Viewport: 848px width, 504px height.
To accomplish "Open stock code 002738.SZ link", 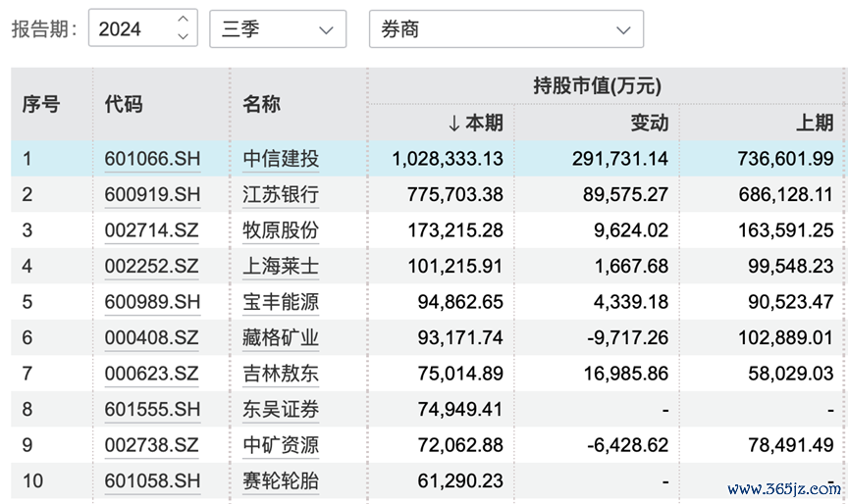I will (151, 444).
